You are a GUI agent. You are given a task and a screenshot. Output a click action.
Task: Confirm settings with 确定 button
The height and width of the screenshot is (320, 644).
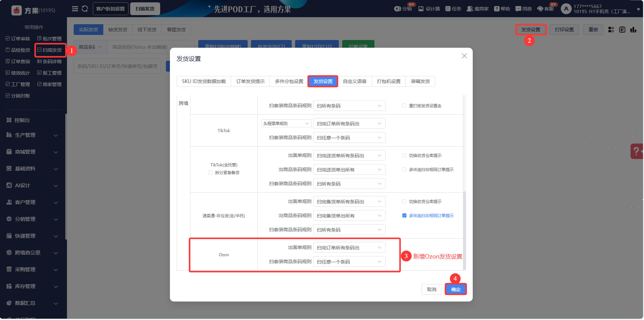(x=456, y=289)
